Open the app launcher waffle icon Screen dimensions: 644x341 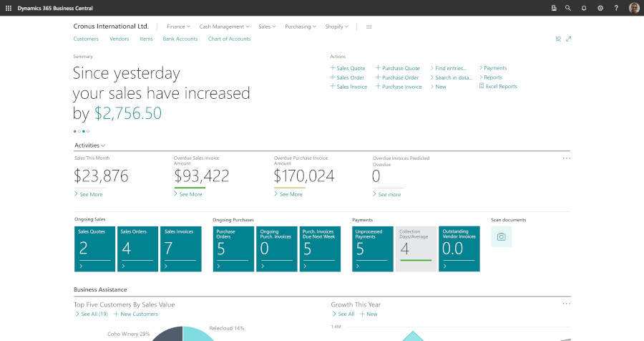point(8,8)
